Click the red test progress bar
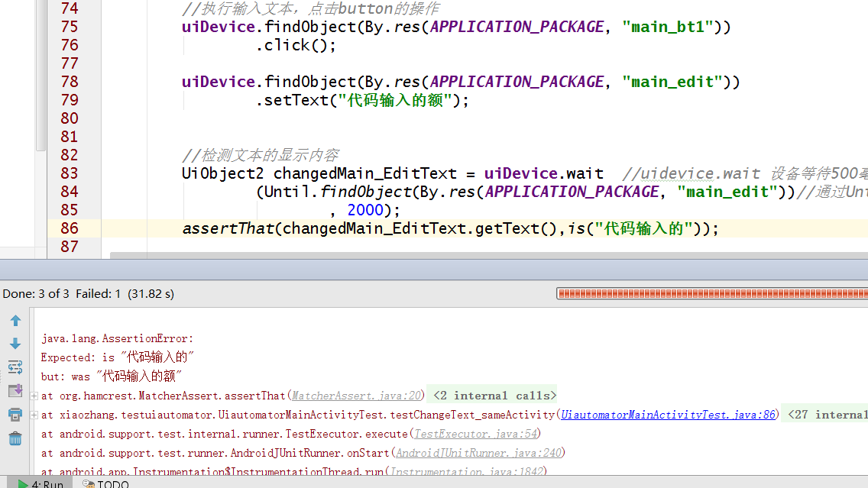 (x=712, y=293)
